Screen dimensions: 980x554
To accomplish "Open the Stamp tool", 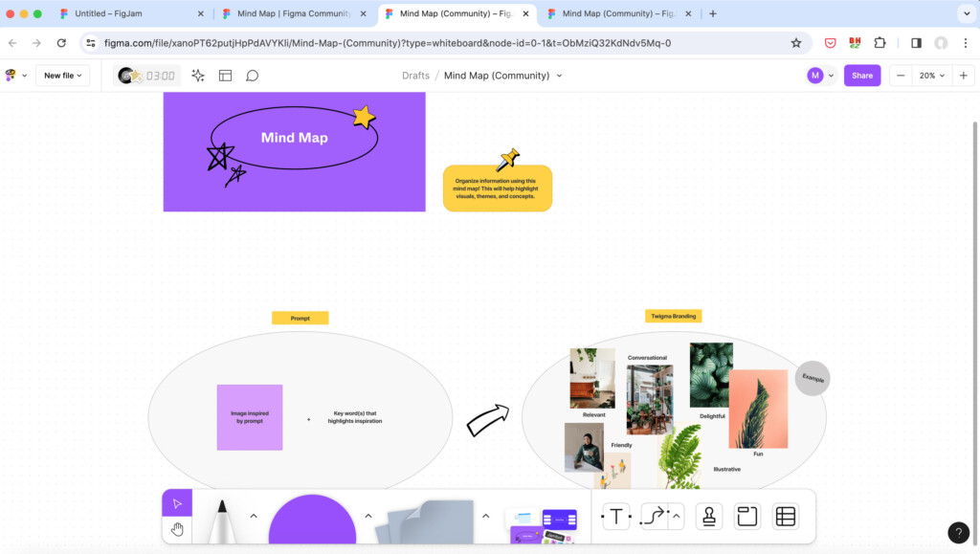I will click(x=709, y=517).
